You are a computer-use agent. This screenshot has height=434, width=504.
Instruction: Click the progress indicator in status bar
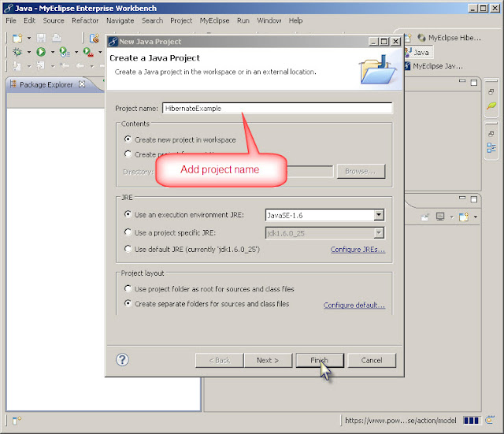(x=472, y=421)
